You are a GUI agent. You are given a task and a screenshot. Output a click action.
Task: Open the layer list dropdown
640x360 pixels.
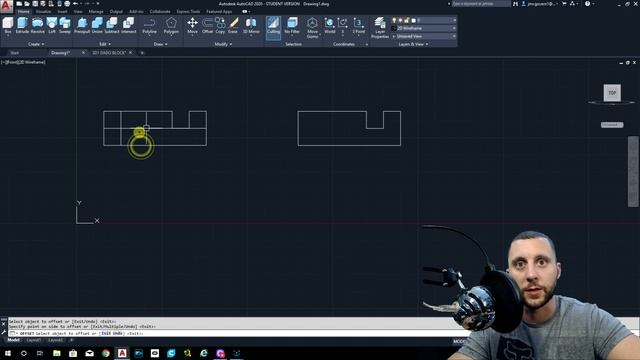click(x=454, y=20)
